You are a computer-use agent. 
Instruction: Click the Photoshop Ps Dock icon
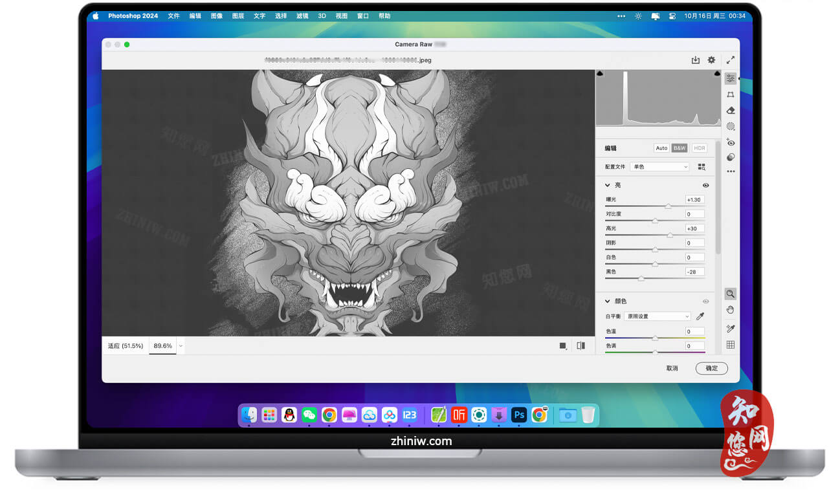click(x=519, y=415)
